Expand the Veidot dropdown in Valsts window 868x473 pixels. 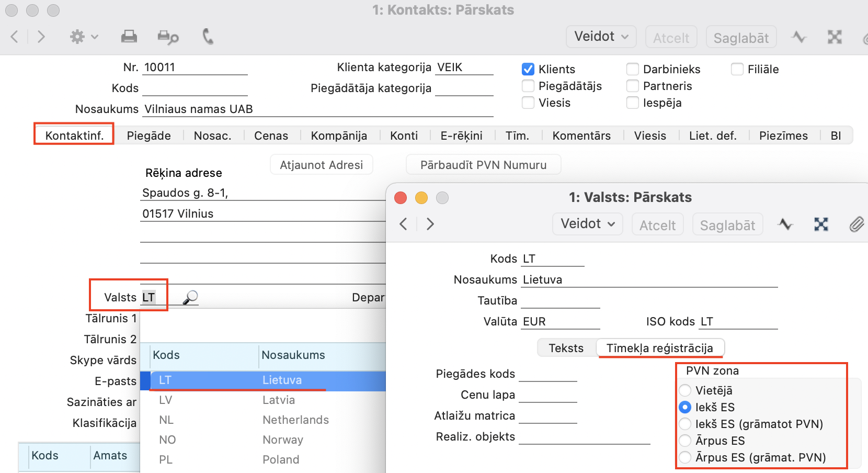[x=587, y=224]
